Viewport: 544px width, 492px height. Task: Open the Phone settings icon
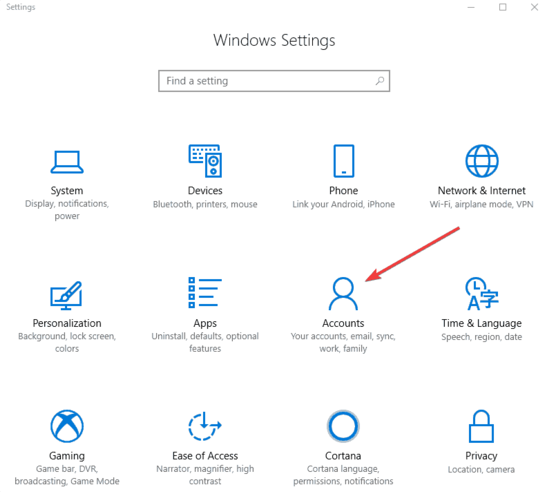(x=343, y=161)
